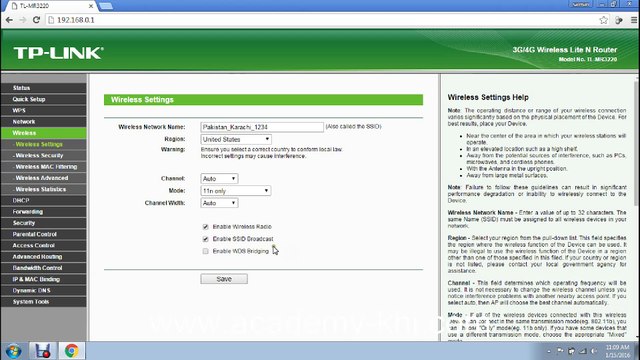640x360 pixels.
Task: Click the Wireless Network Name field
Action: point(262,127)
